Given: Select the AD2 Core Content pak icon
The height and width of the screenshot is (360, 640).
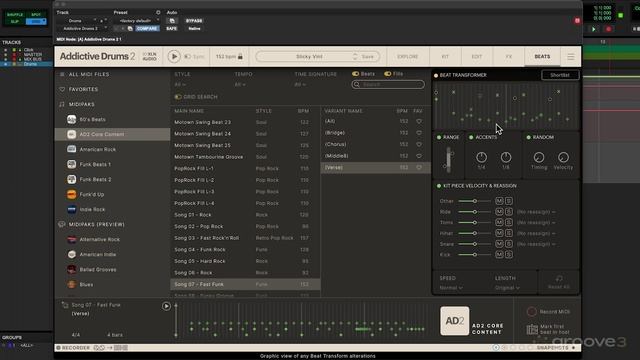Looking at the screenshot, I should pyautogui.click(x=71, y=134).
